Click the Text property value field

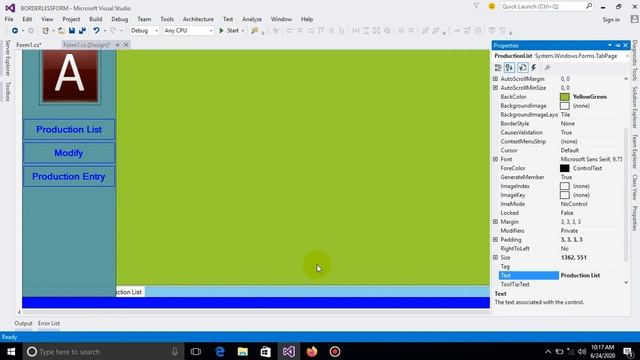tap(591, 276)
